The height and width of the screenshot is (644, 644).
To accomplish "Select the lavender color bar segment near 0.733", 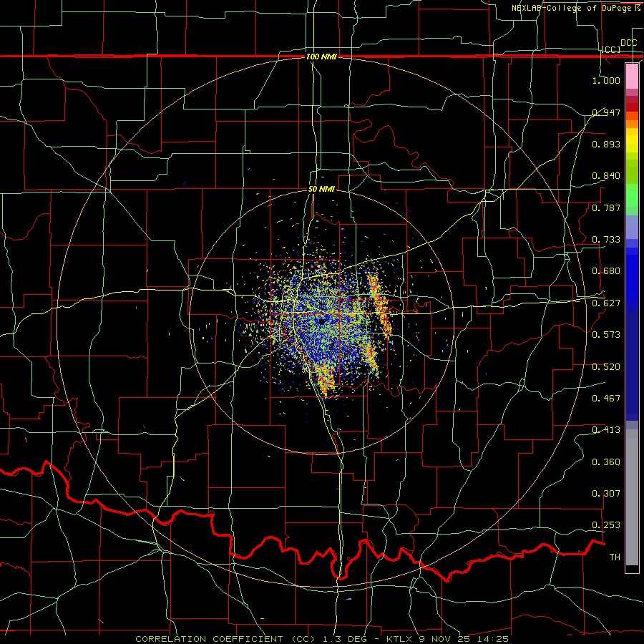I will pyautogui.click(x=632, y=227).
